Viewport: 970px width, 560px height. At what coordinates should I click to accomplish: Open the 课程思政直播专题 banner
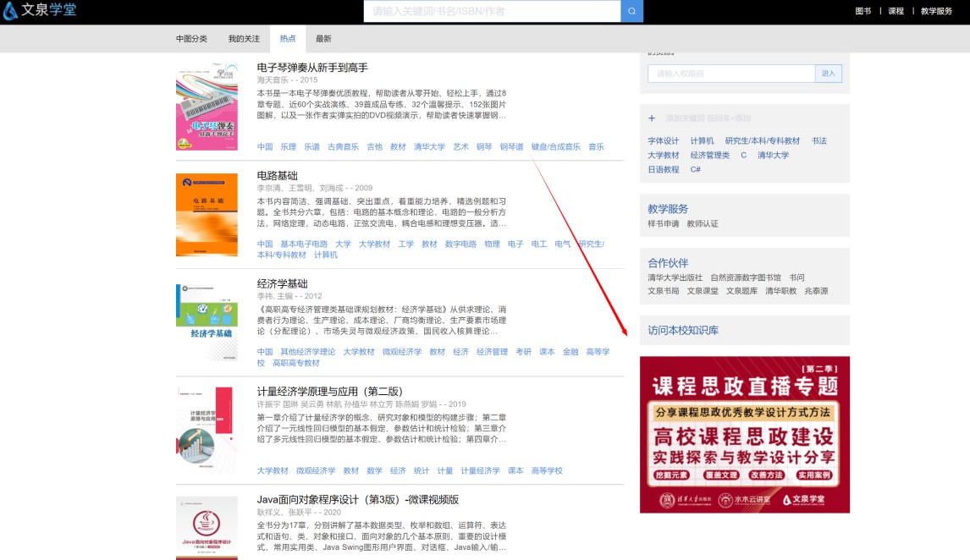point(745,434)
